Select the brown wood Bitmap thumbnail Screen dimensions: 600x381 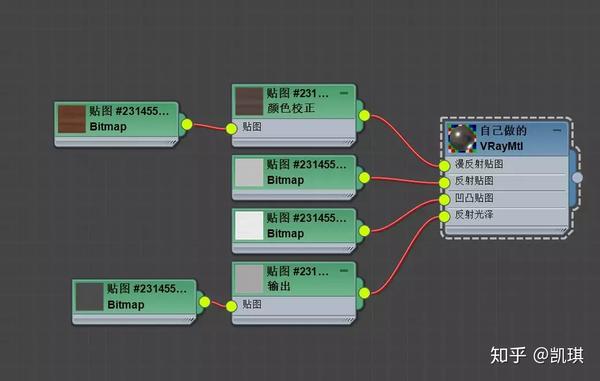click(72, 119)
